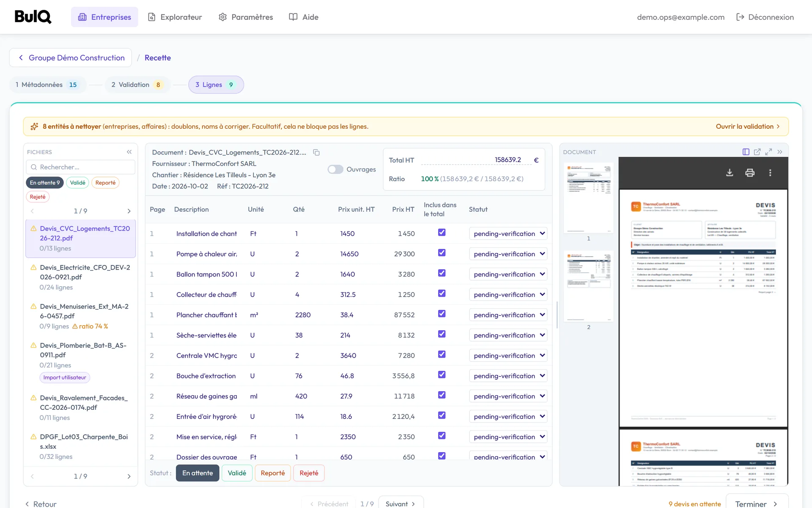
Task: Expand document viewer to fullscreen
Action: coord(768,152)
